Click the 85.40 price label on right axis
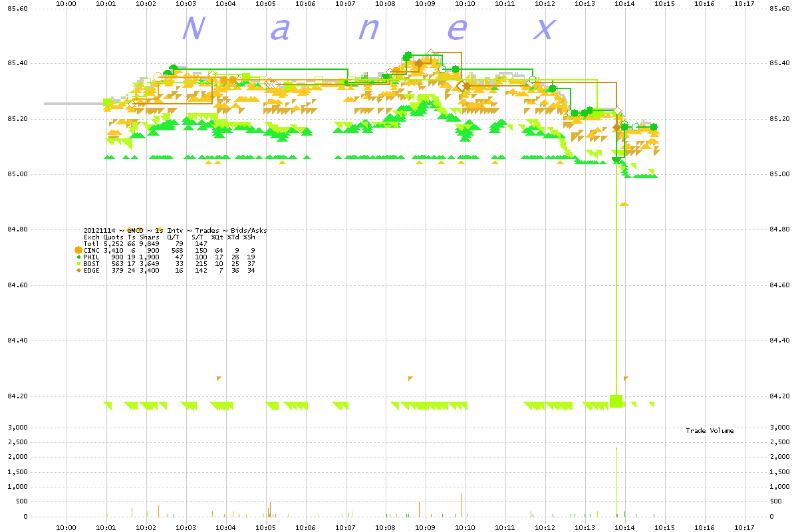This screenshot has width=798, height=532. click(779, 64)
